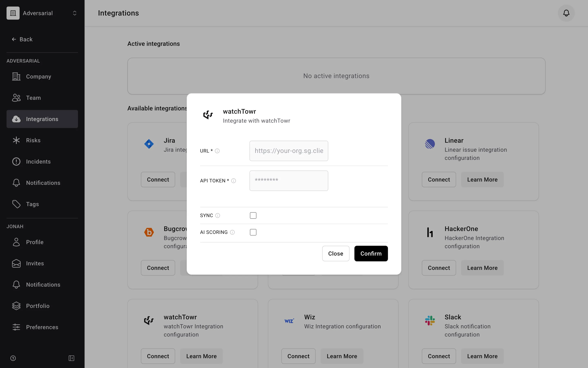
Task: Open Jonah's Notifications in the sidebar
Action: 42,285
